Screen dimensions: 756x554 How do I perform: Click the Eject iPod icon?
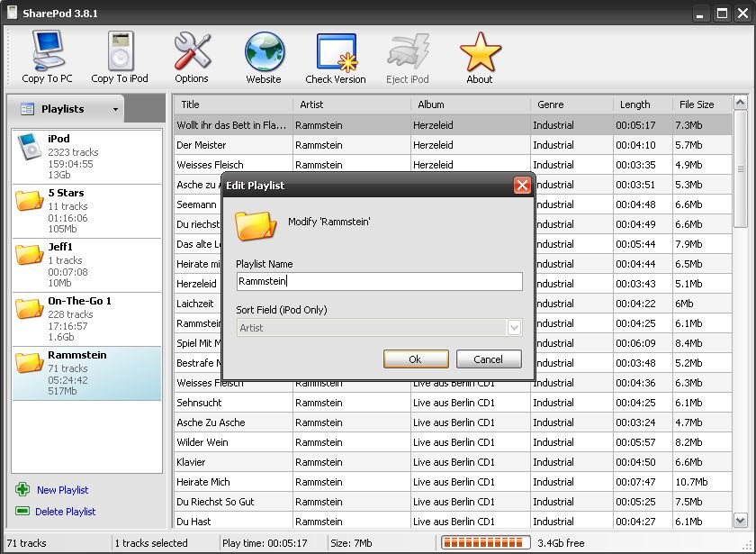(x=408, y=51)
